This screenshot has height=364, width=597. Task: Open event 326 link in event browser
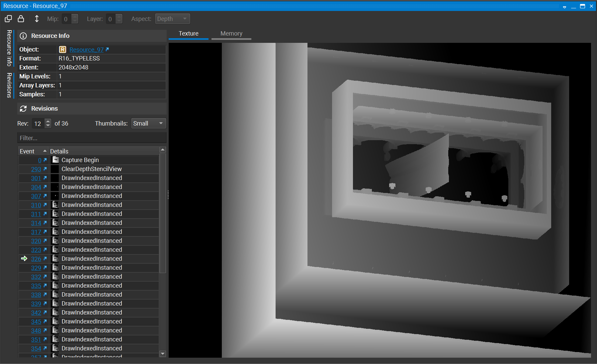click(x=36, y=259)
